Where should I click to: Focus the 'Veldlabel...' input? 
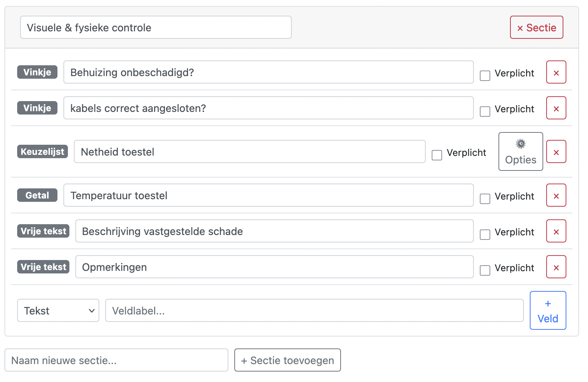click(x=314, y=310)
